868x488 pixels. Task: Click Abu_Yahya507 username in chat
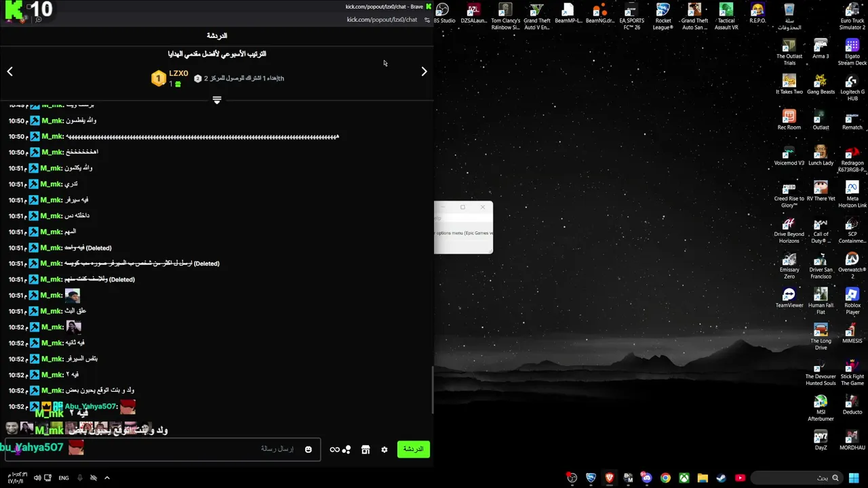[90, 407]
